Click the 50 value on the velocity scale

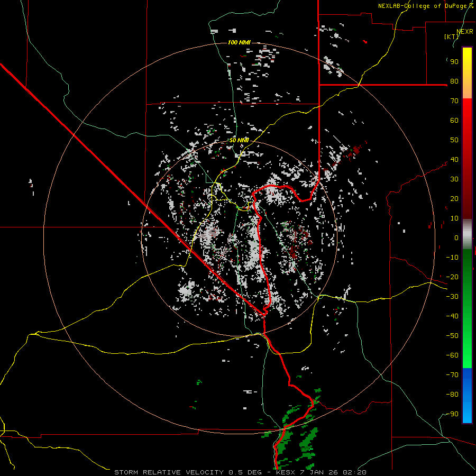click(x=454, y=140)
